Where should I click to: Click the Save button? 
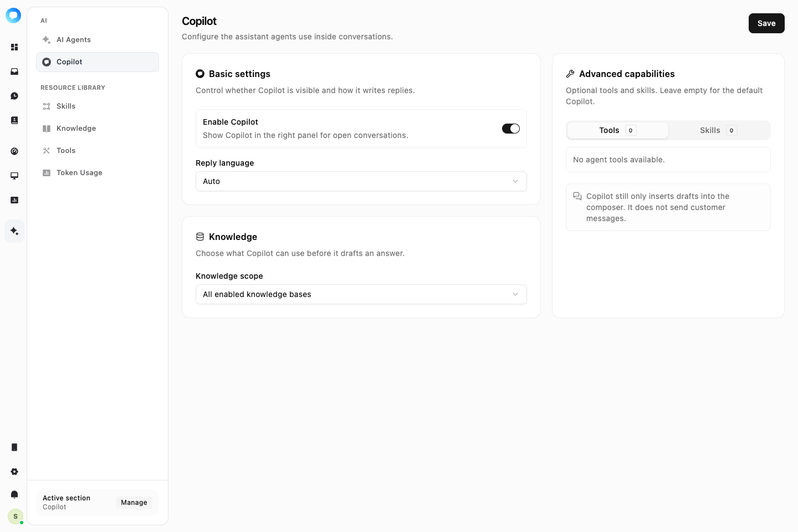[766, 23]
